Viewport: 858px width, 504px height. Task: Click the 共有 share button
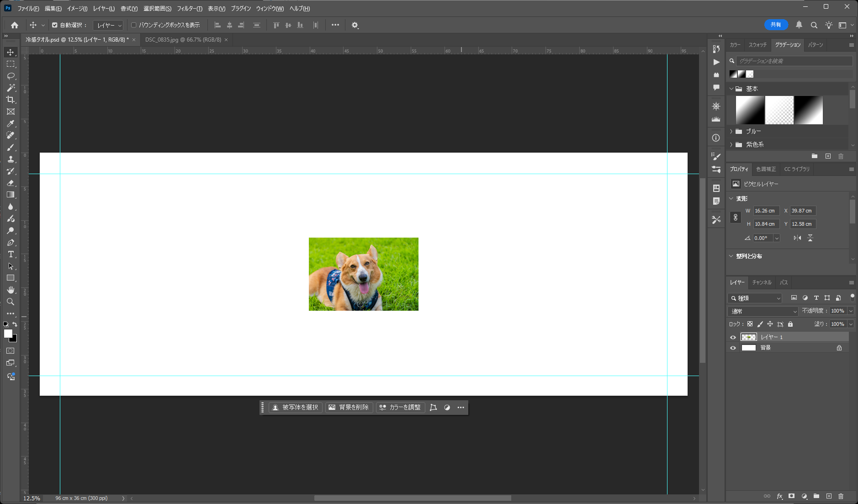click(776, 25)
